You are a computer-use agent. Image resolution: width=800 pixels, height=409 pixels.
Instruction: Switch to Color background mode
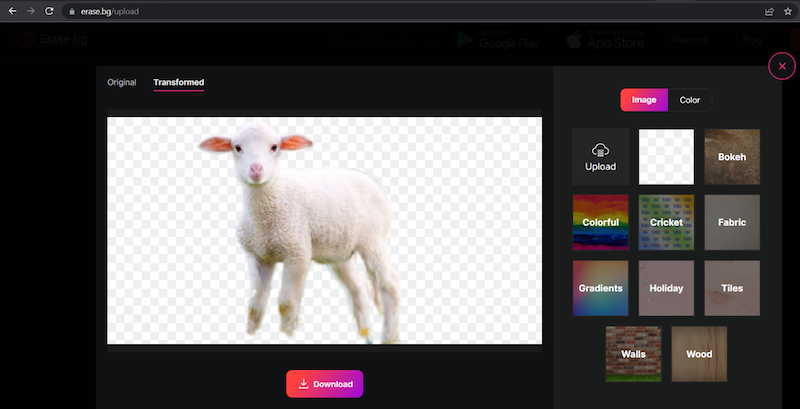pyautogui.click(x=690, y=100)
